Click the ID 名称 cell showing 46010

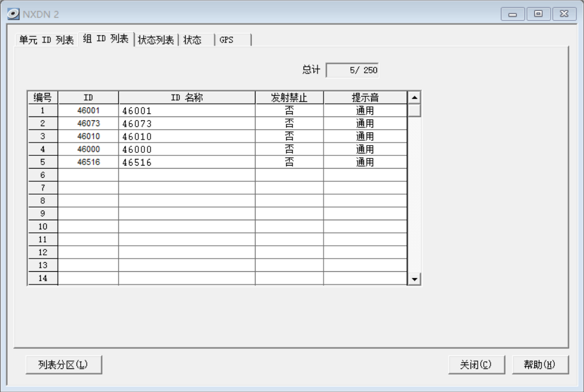click(186, 137)
